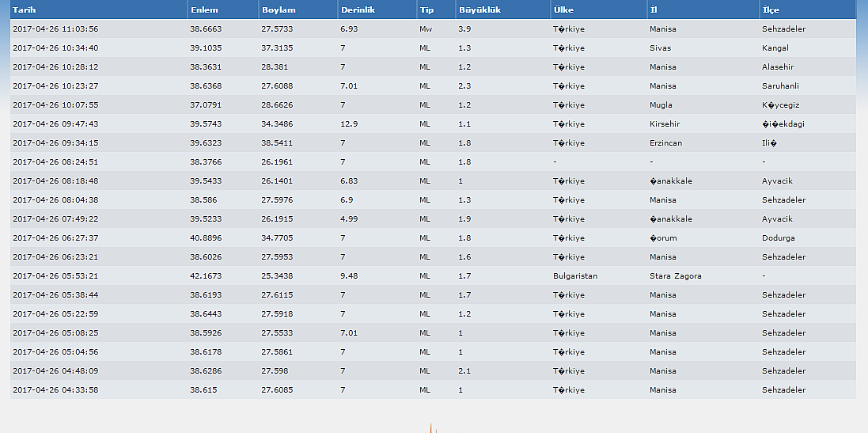Select the date 2017-04-26 10:28:12
The width and height of the screenshot is (868, 433).
(x=55, y=67)
